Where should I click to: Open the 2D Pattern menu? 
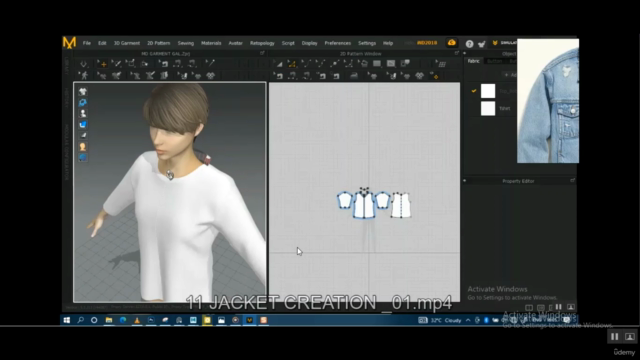[x=158, y=43]
